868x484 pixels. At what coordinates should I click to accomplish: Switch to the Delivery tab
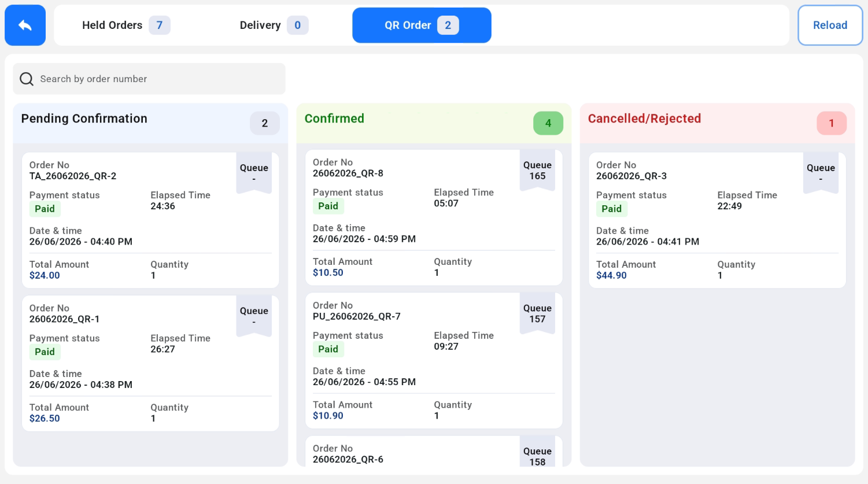[x=274, y=25]
